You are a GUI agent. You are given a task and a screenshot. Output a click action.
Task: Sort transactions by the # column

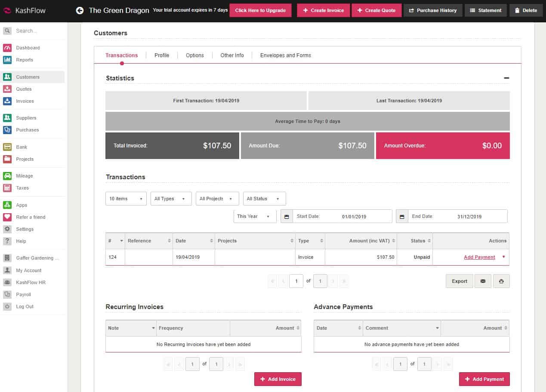(115, 241)
